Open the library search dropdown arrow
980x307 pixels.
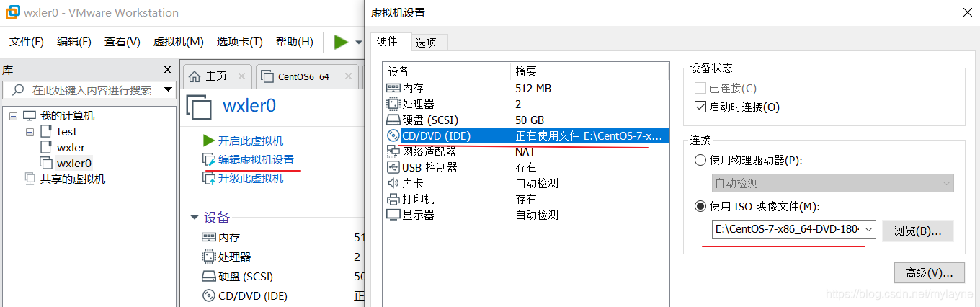tap(169, 90)
